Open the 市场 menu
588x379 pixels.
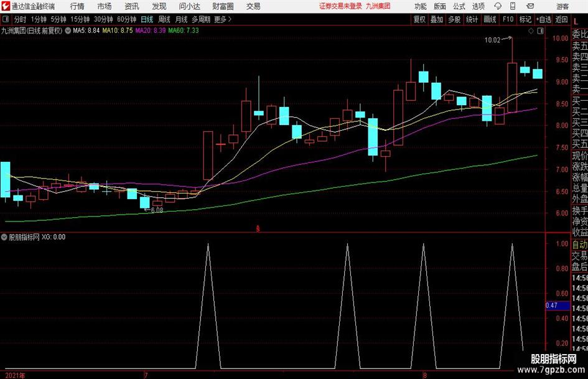tap(105, 6)
